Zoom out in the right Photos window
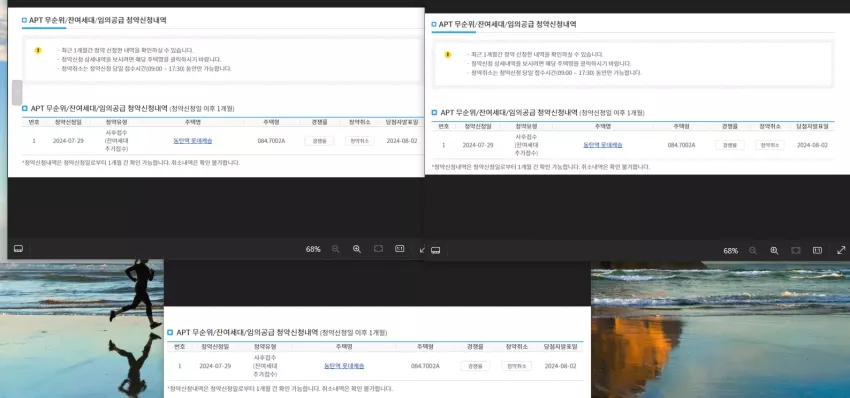 click(753, 251)
